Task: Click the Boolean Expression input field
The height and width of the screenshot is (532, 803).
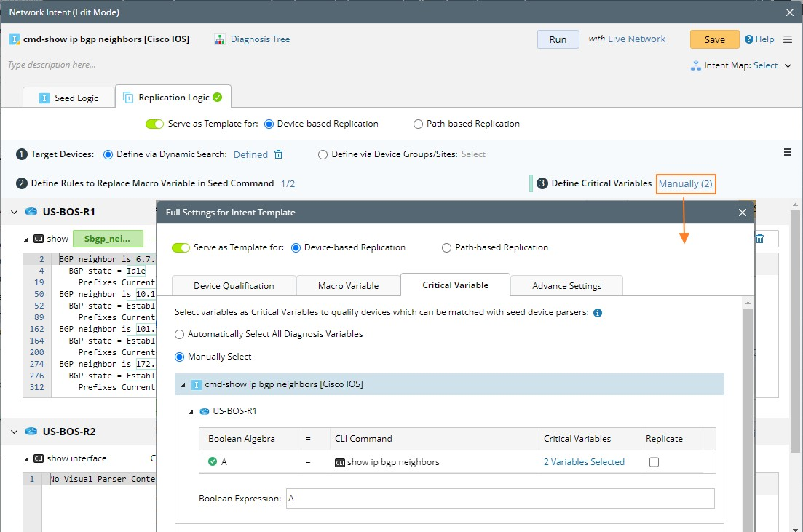Action: [x=500, y=499]
